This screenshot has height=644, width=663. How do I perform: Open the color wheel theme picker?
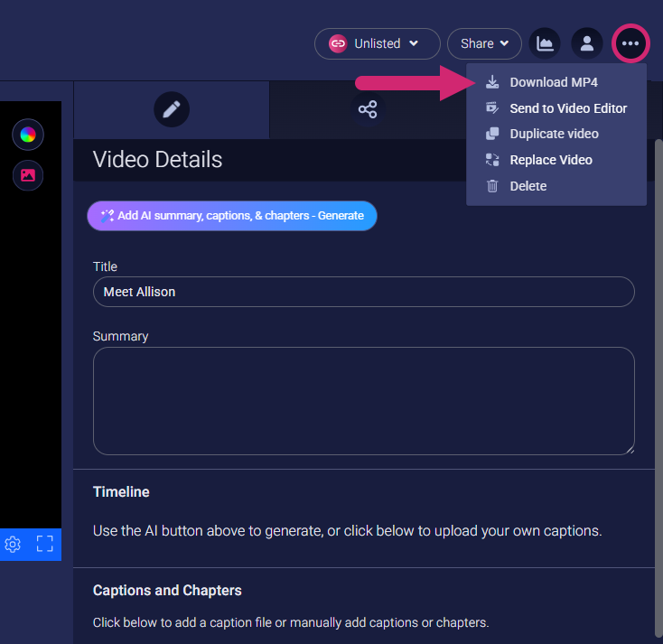pyautogui.click(x=28, y=135)
